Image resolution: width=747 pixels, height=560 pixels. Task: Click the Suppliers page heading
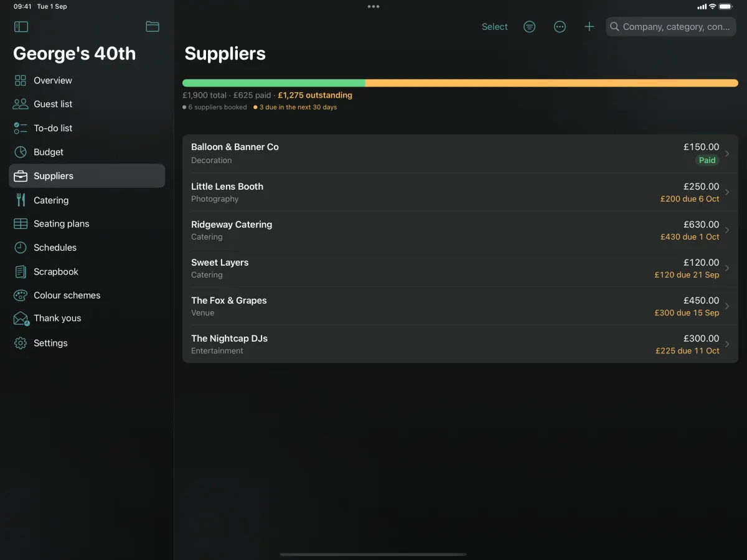point(225,54)
